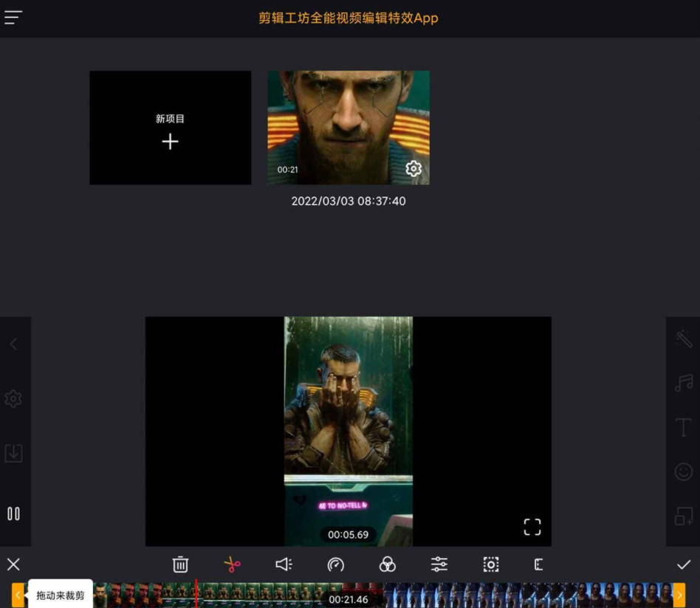Confirm edits with the checkmark
The height and width of the screenshot is (608, 700).
click(684, 565)
